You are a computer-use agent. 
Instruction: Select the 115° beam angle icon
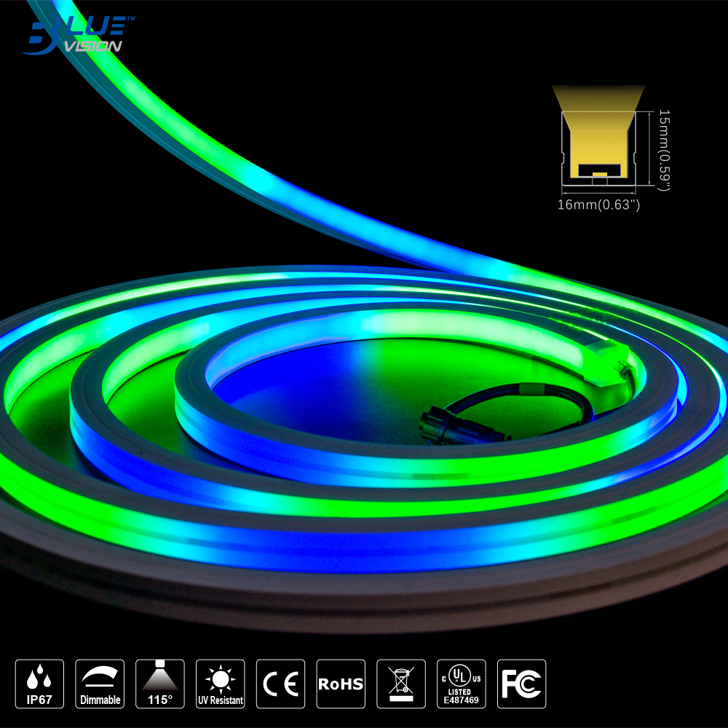pyautogui.click(x=160, y=684)
